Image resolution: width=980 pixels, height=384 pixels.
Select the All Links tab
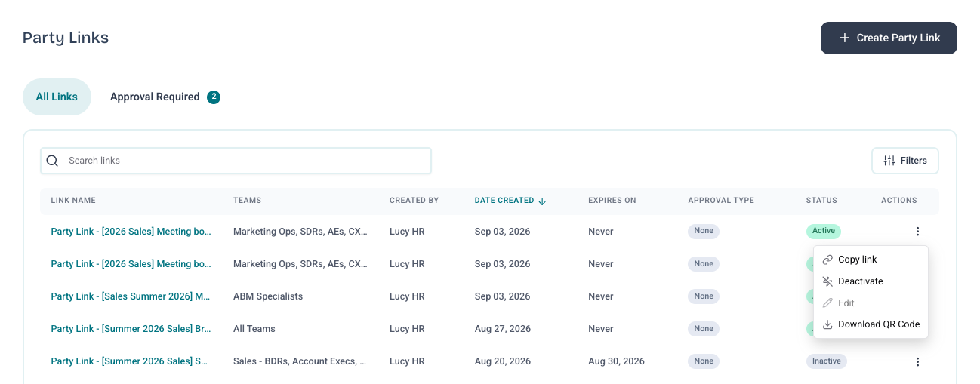[x=57, y=97]
